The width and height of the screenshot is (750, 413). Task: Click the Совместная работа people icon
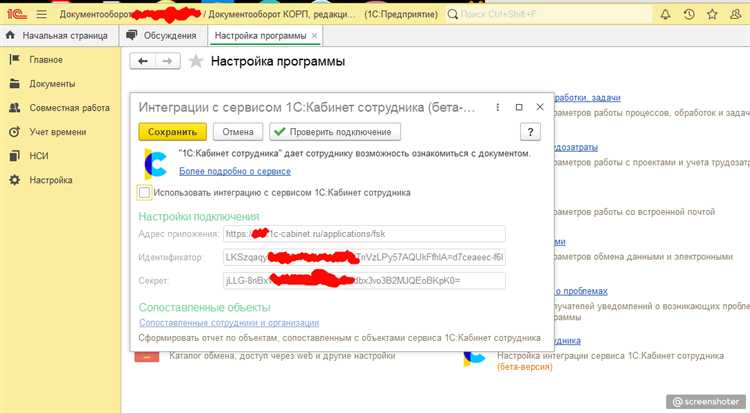15,108
